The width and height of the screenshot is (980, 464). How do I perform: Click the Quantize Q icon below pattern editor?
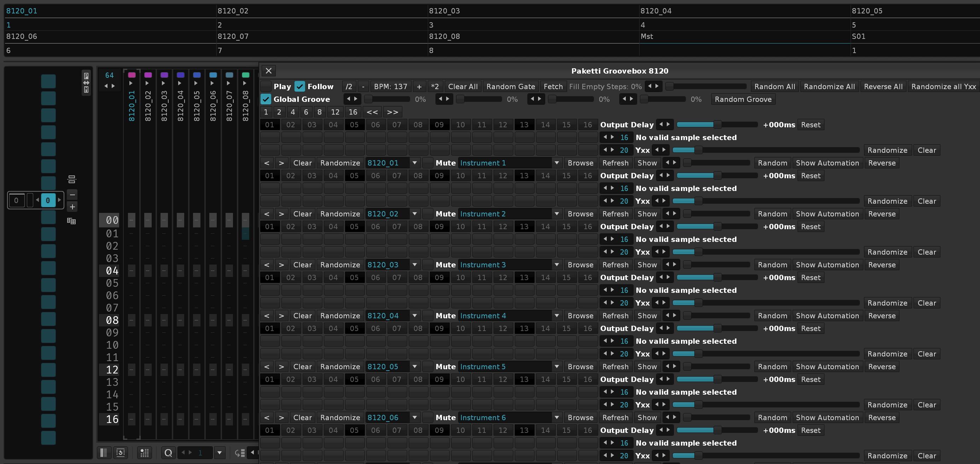(x=168, y=453)
